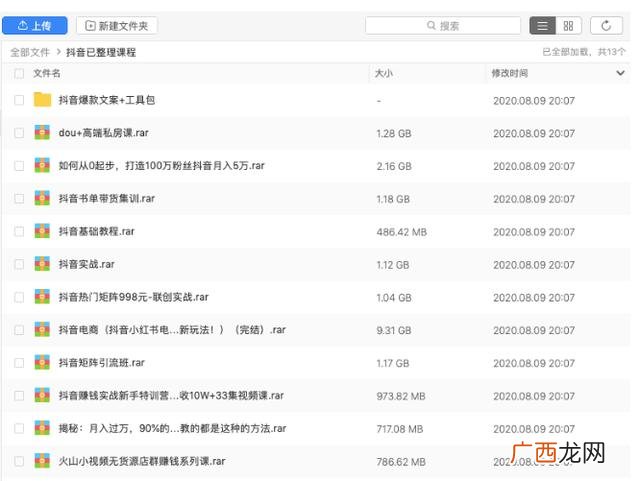The width and height of the screenshot is (640, 481).
Task: Click size value 9.31 GB
Action: tap(394, 330)
